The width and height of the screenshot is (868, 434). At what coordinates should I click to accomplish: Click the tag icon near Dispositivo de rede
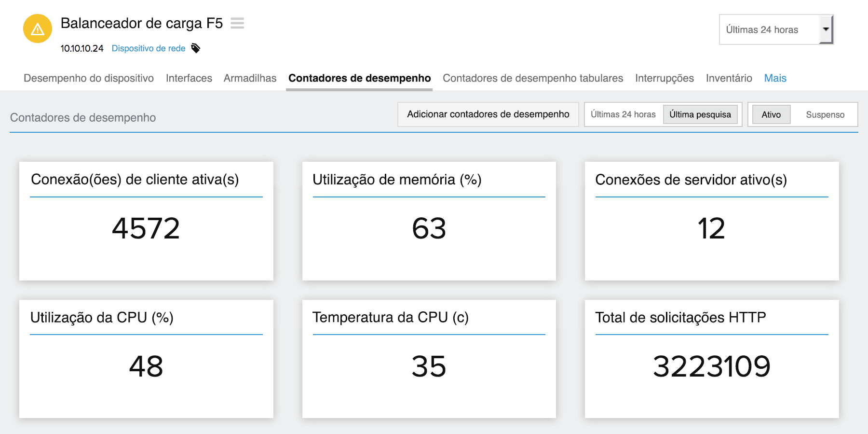(195, 48)
